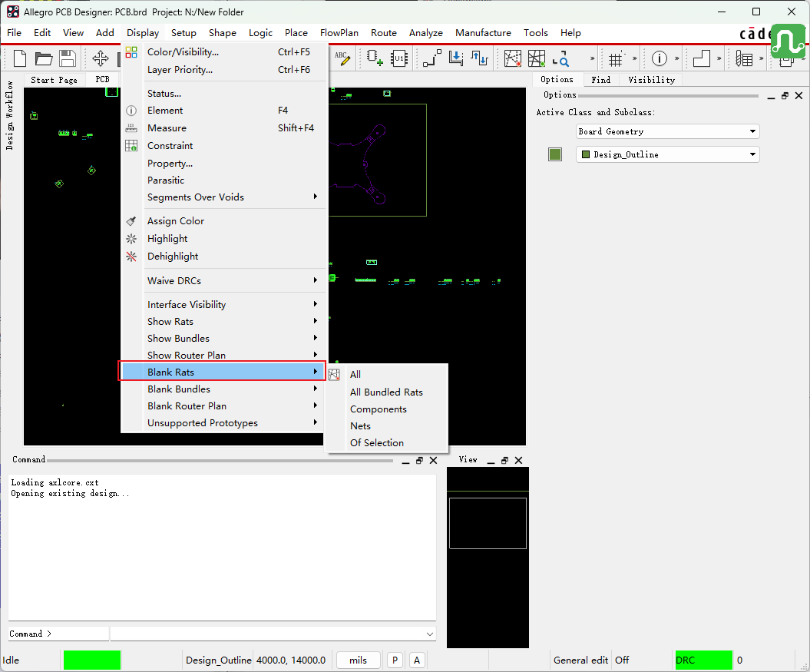Switch to the Find tab
Screen dimensions: 810x672
pyautogui.click(x=601, y=80)
